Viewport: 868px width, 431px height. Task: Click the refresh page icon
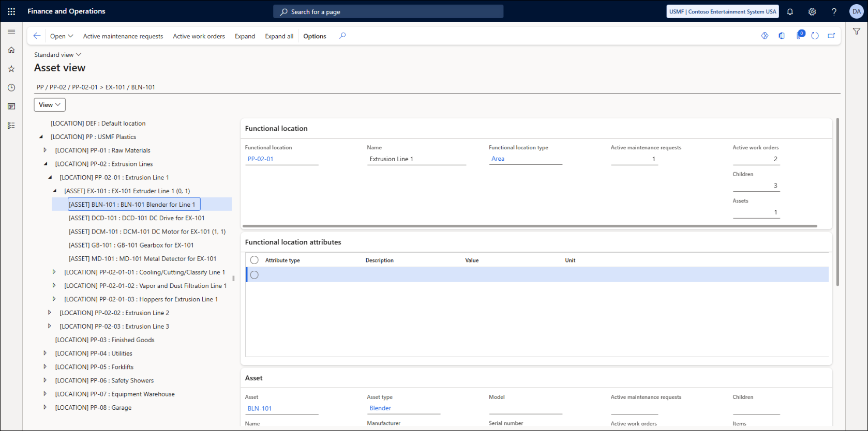tap(815, 36)
